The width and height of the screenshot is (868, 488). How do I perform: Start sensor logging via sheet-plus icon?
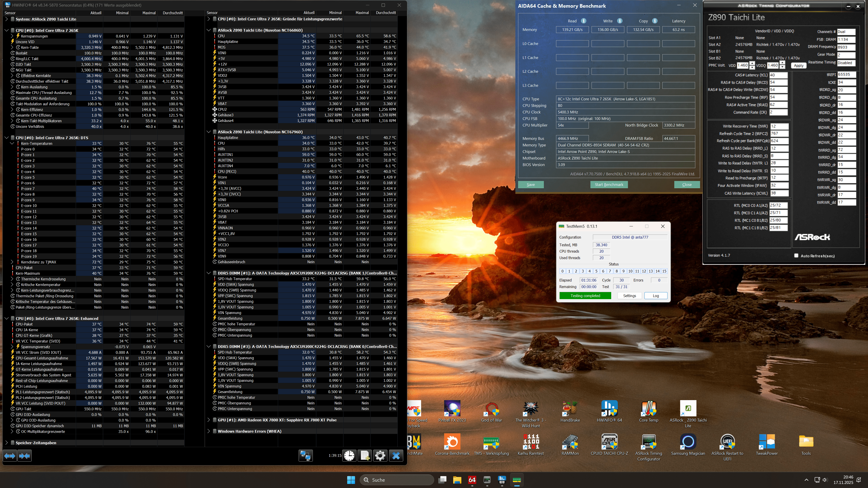365,456
